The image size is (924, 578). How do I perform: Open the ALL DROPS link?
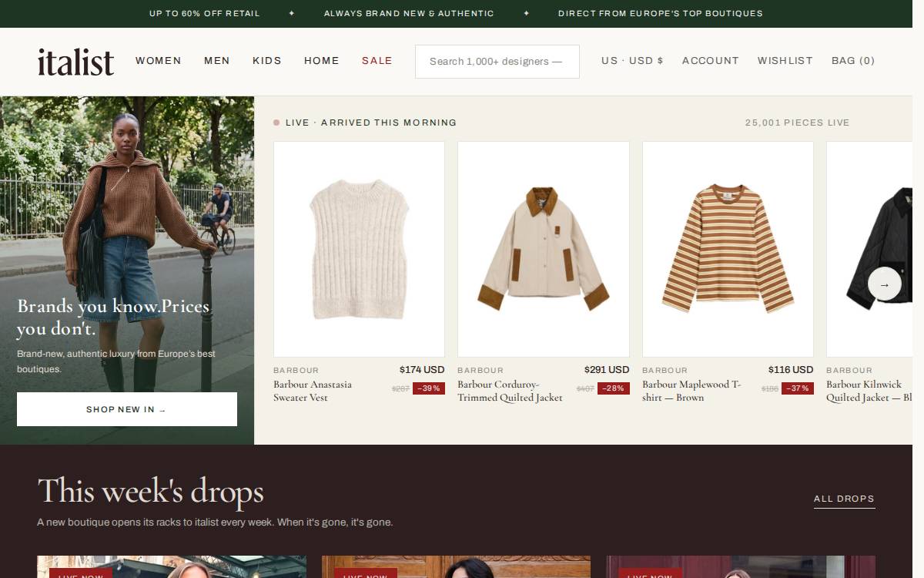844,499
